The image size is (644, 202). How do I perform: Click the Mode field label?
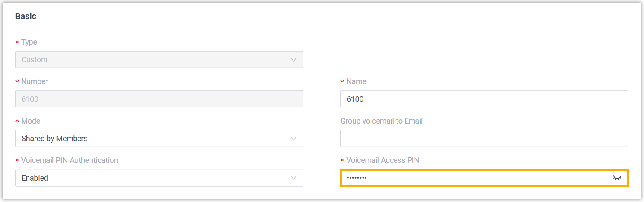[x=31, y=121]
